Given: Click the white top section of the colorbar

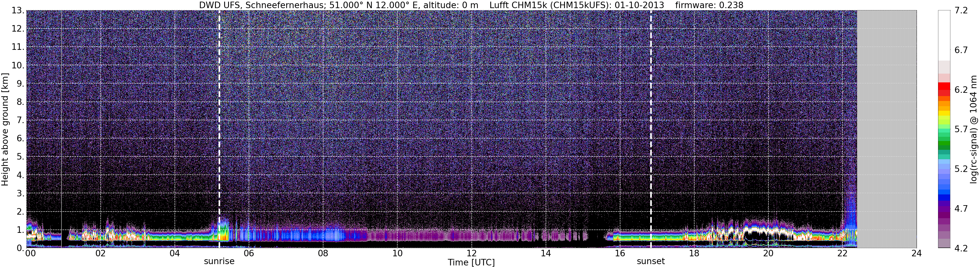Looking at the screenshot, I should (944, 35).
